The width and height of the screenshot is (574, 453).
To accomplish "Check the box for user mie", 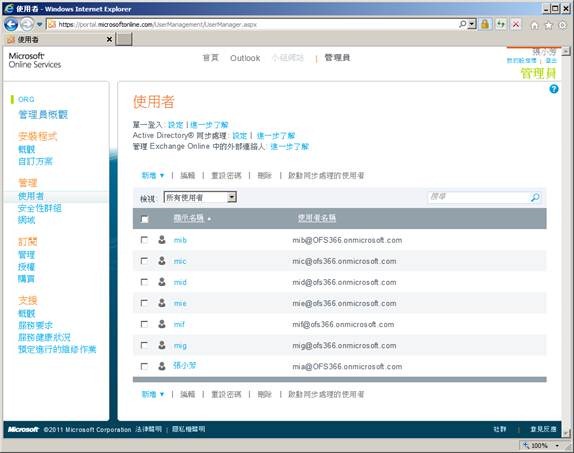I will 145,303.
